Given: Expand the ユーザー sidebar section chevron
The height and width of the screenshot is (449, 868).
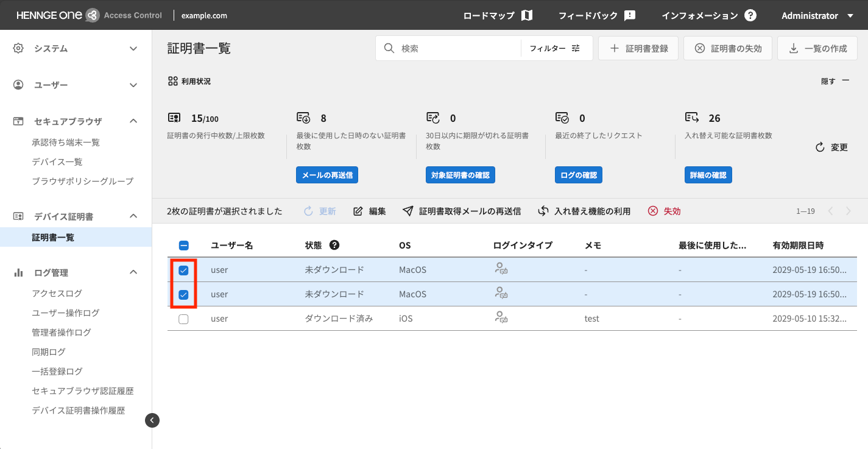Looking at the screenshot, I should click(x=133, y=85).
